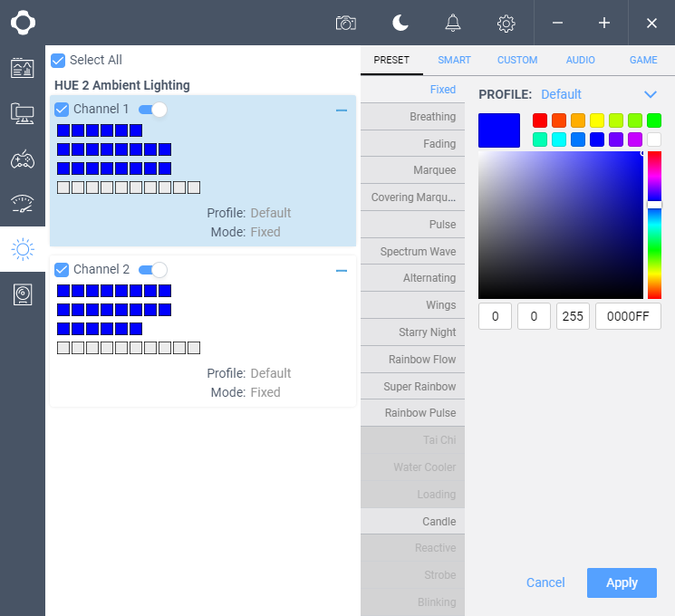Switch to the AUDIO tab
Viewport: 675px width, 616px height.
(x=581, y=60)
